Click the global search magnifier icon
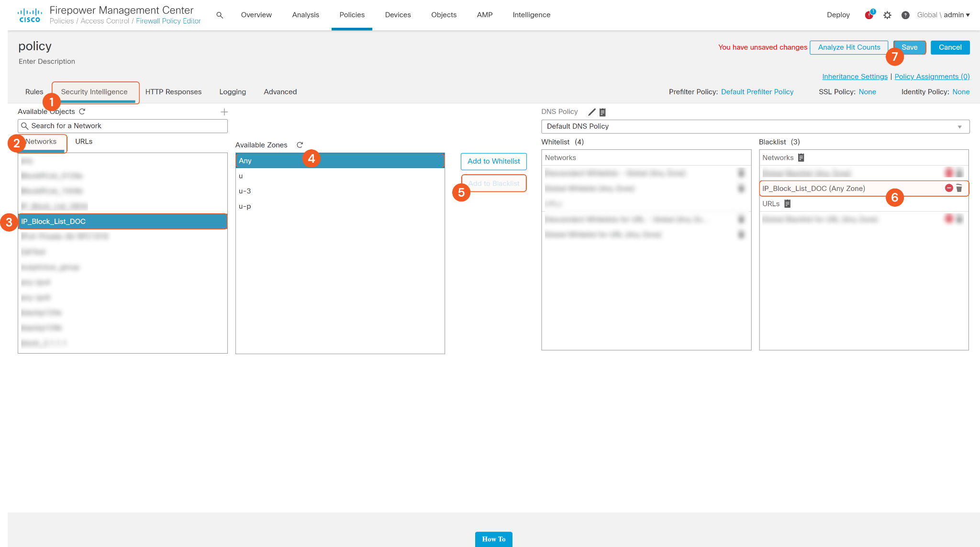The width and height of the screenshot is (980, 547). coord(220,15)
